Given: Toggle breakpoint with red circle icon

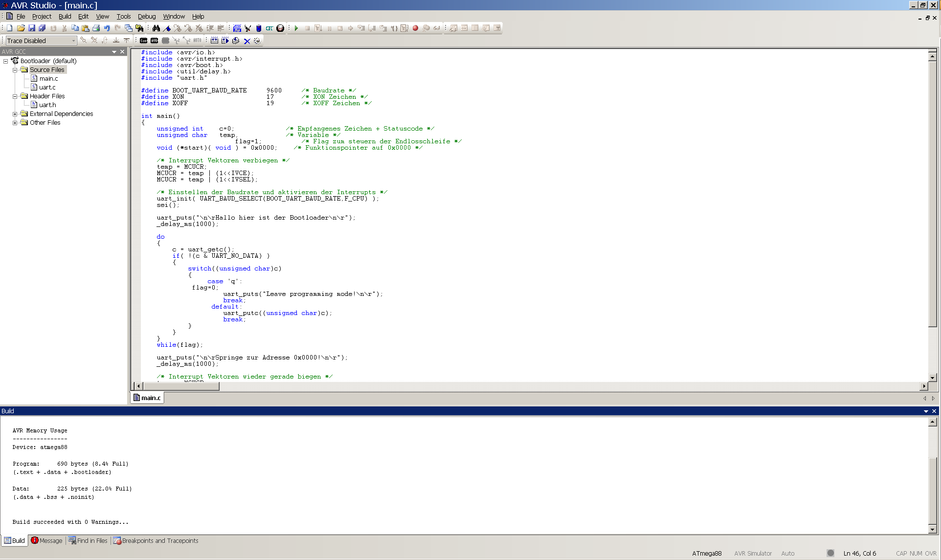Looking at the screenshot, I should (x=415, y=28).
